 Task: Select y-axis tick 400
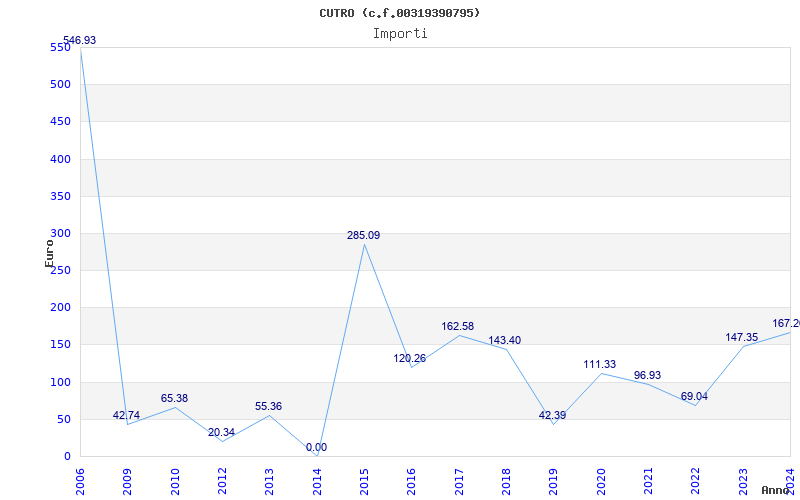pyautogui.click(x=60, y=159)
